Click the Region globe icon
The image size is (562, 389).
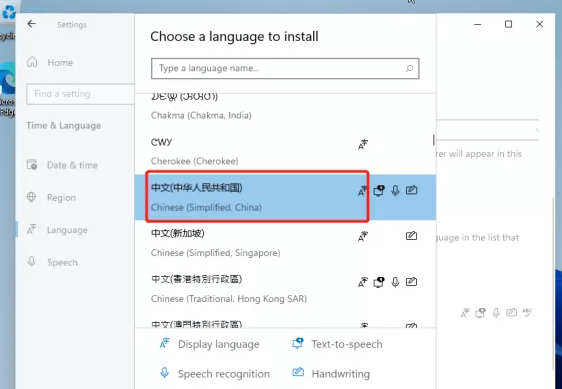(32, 197)
